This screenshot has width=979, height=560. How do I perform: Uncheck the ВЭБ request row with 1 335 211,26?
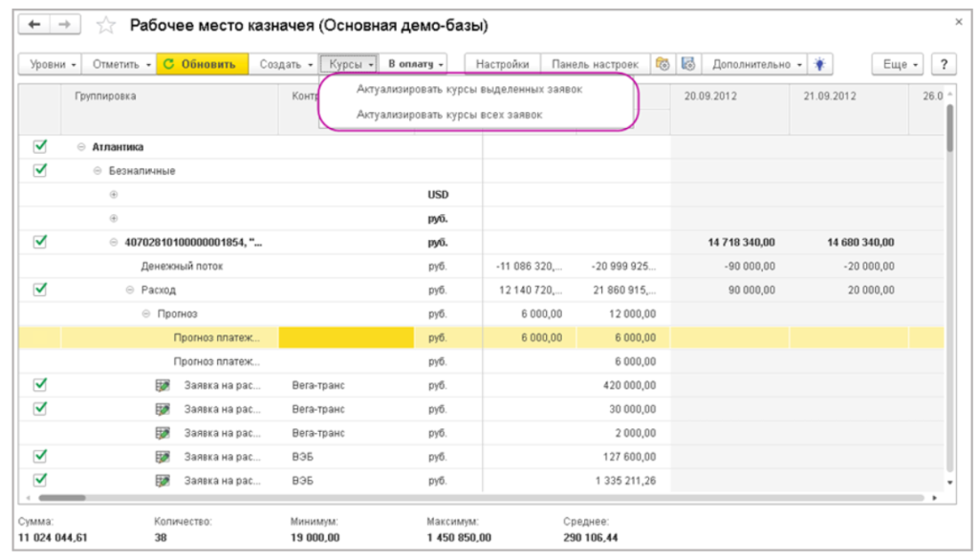pyautogui.click(x=40, y=480)
